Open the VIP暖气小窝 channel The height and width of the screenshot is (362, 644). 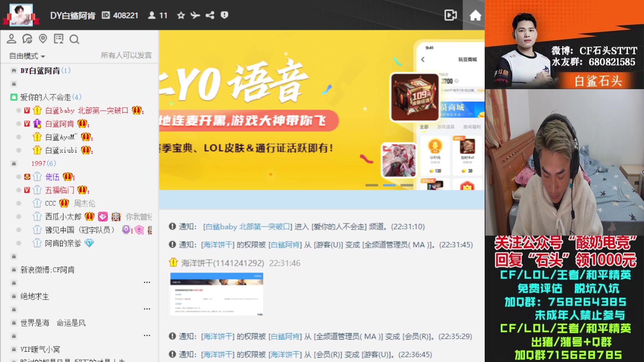pos(40,350)
